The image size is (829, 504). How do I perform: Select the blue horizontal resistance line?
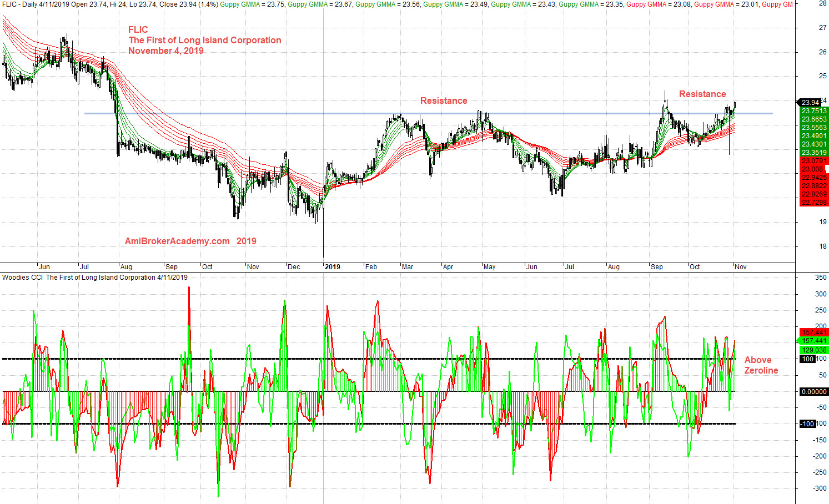click(428, 114)
